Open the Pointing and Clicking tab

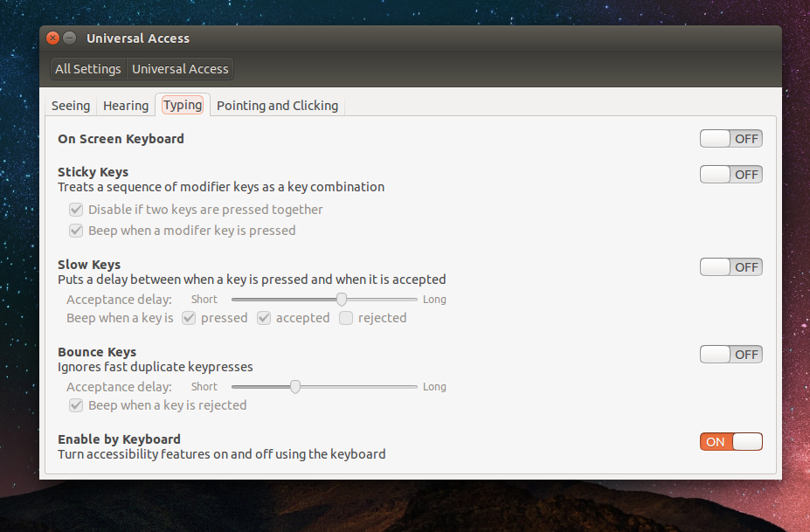[277, 106]
